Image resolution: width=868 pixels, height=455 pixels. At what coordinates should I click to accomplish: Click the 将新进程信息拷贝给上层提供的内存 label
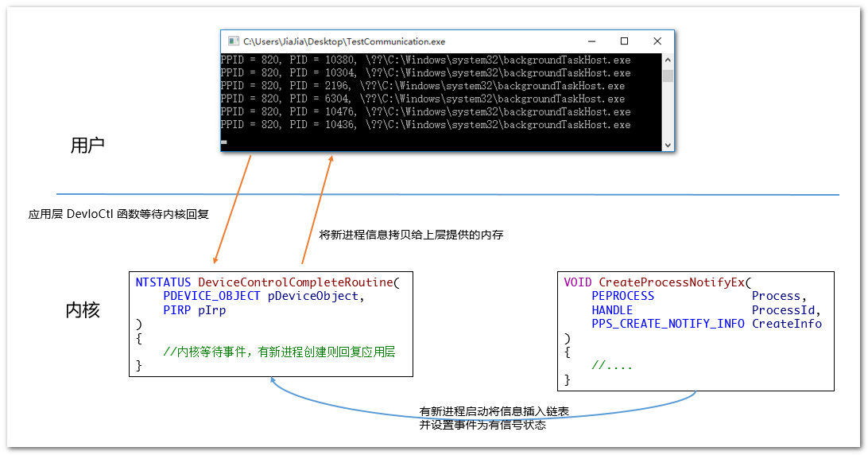(x=411, y=235)
